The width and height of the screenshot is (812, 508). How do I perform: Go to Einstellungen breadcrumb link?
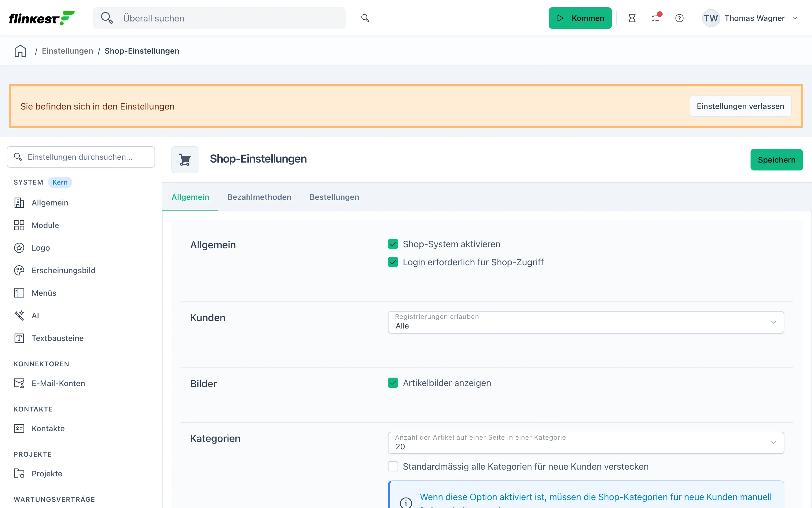67,51
